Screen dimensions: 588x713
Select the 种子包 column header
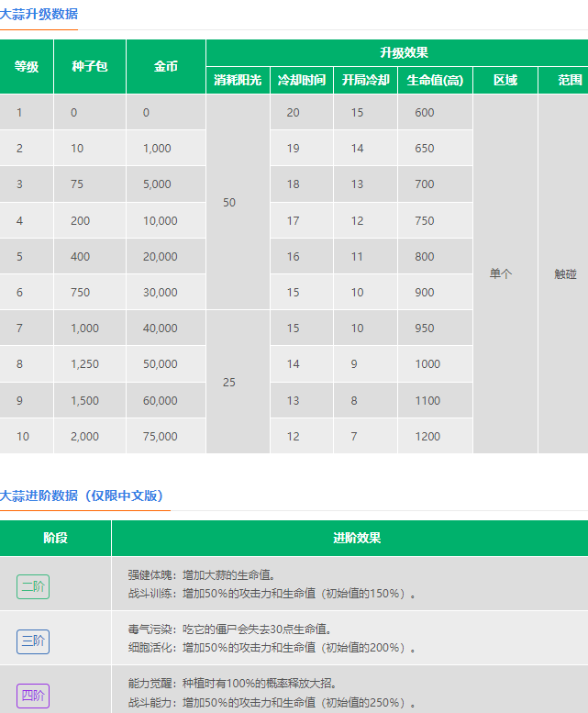tap(89, 67)
